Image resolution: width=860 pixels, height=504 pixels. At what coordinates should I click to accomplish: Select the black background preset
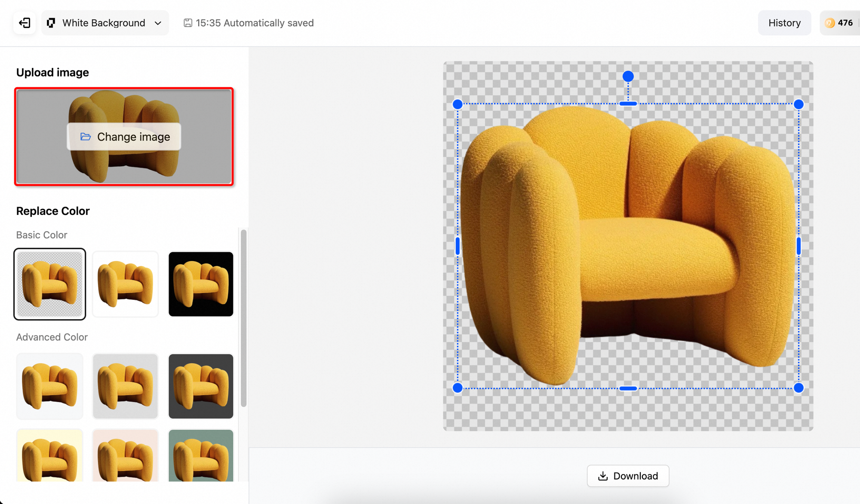click(201, 283)
